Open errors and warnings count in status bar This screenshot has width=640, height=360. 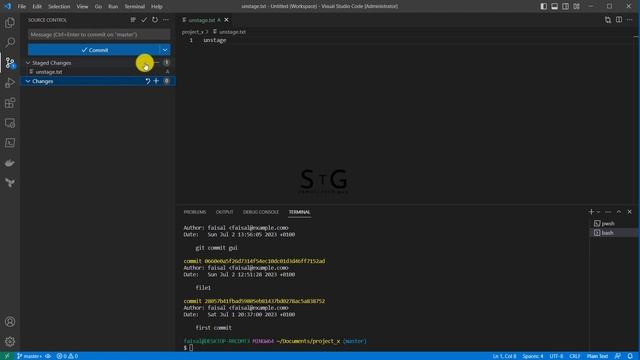[x=67, y=356]
